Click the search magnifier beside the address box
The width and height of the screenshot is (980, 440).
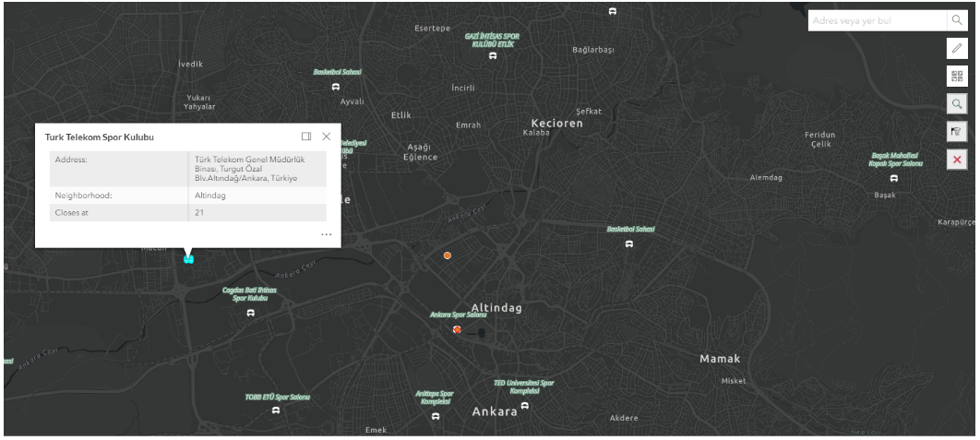coord(957,20)
